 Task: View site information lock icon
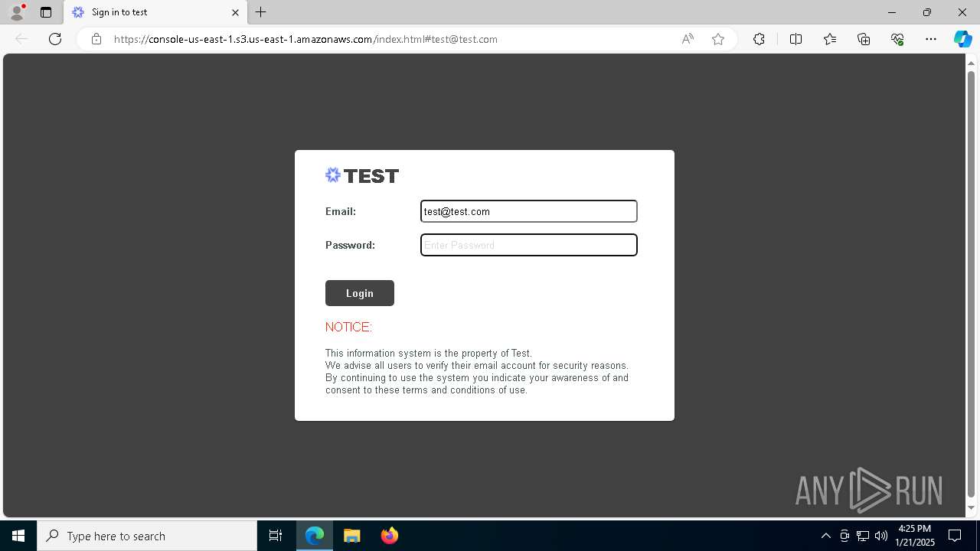click(x=96, y=39)
